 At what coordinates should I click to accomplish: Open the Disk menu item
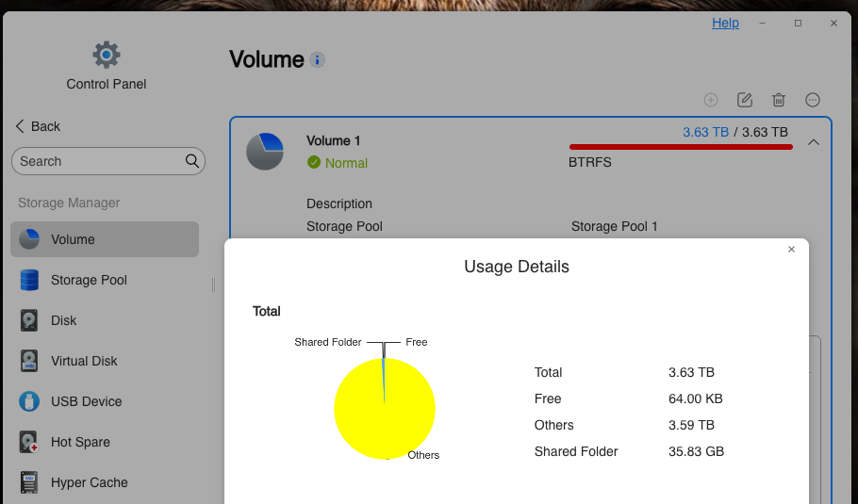105,320
